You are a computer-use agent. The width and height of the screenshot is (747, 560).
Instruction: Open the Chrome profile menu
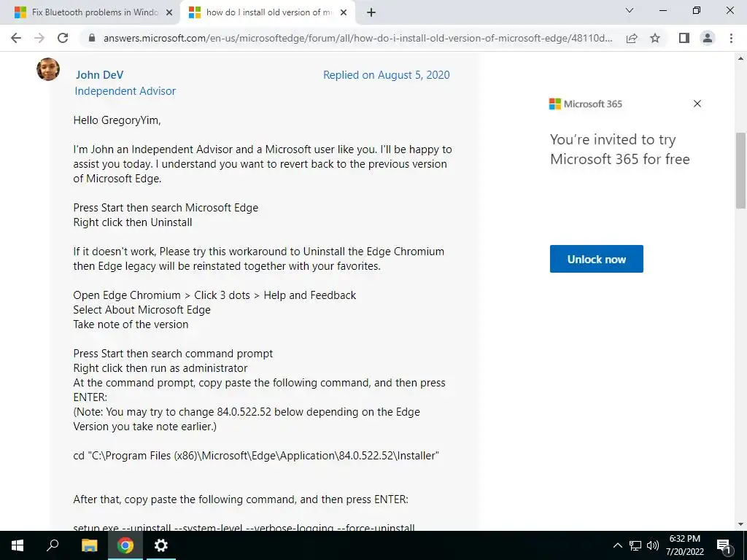pyautogui.click(x=708, y=38)
